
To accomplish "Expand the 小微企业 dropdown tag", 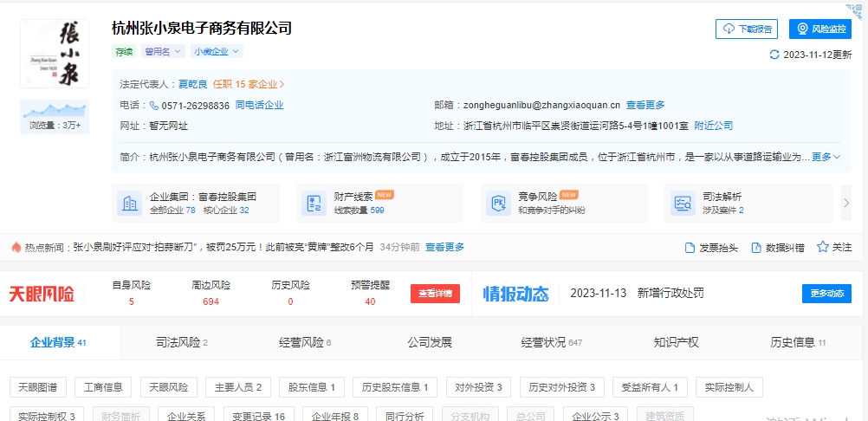I will click(x=217, y=51).
